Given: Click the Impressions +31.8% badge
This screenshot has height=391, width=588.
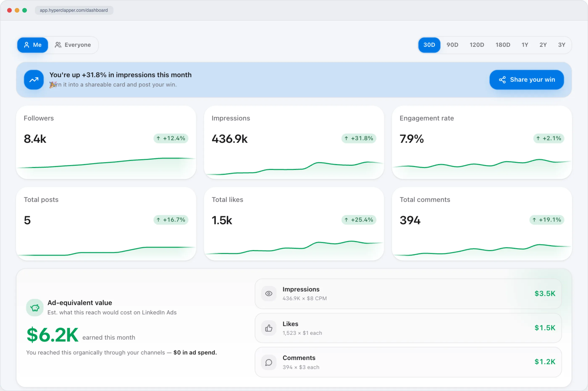Looking at the screenshot, I should tap(359, 138).
